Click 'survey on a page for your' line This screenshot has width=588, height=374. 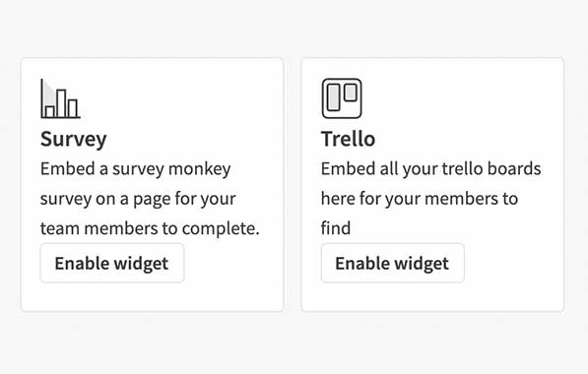(x=138, y=199)
